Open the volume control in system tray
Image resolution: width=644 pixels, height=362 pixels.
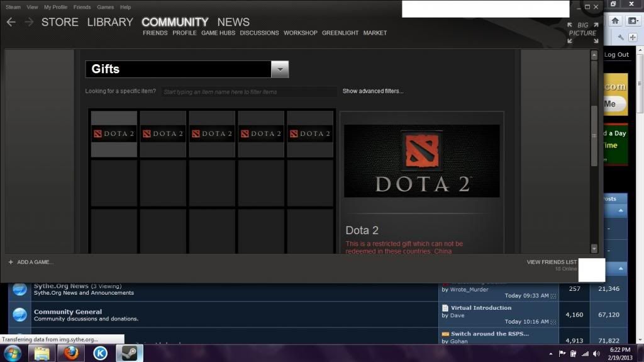coord(597,354)
